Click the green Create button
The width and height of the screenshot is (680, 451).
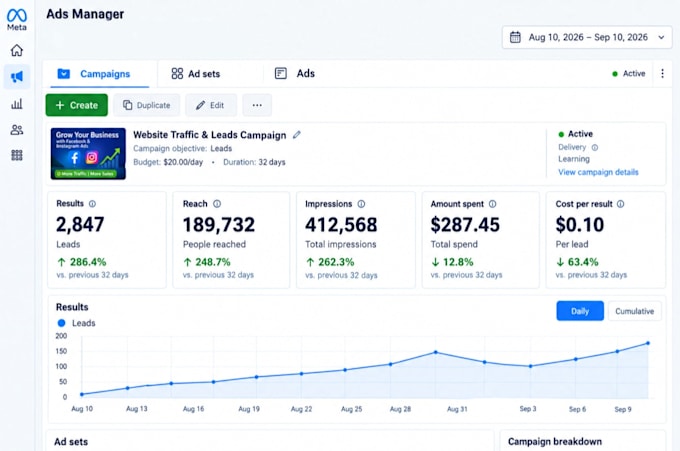[x=77, y=105]
